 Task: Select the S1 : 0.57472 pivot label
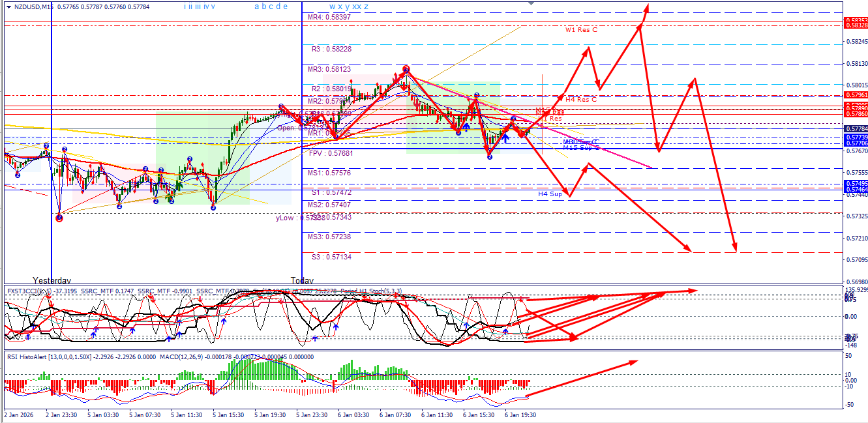click(332, 193)
